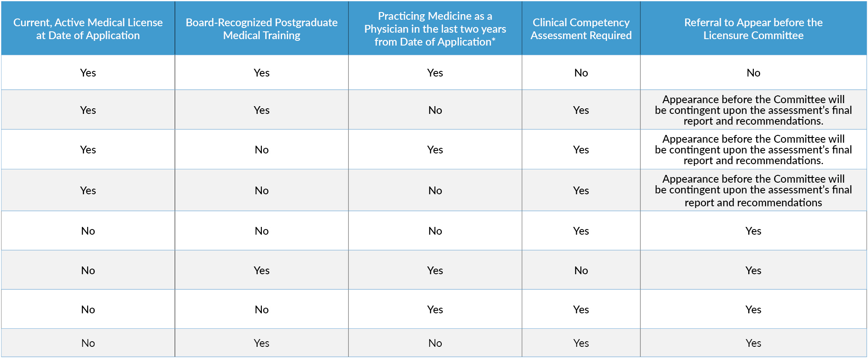Click fifth data row's Medical License 'No' cell

[88, 231]
